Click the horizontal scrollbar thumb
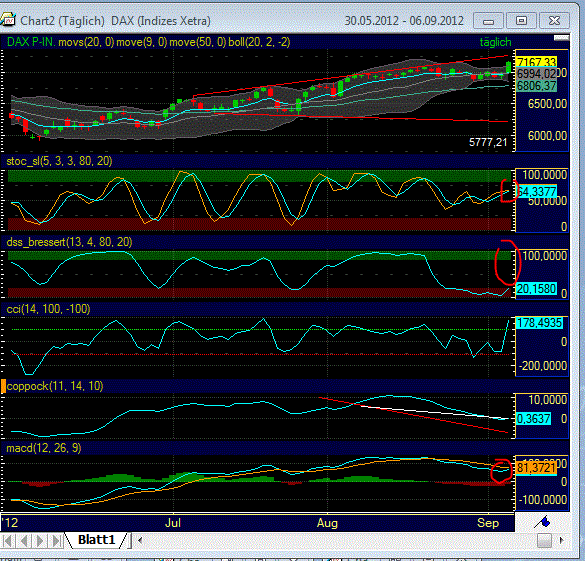Image resolution: width=585 pixels, height=561 pixels. [544, 540]
